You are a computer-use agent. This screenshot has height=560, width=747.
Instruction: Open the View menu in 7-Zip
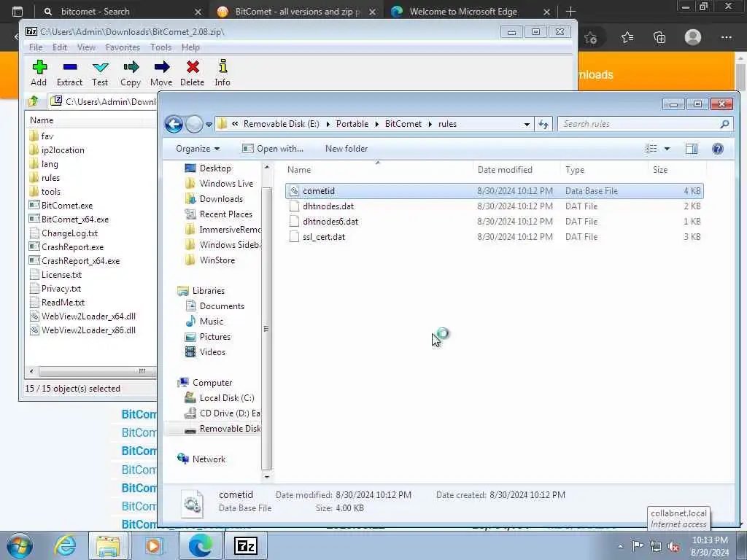pos(86,47)
